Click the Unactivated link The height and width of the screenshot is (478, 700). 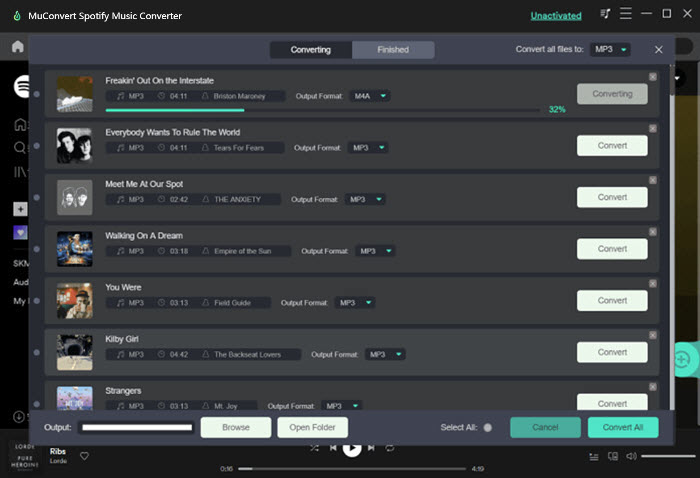tap(558, 15)
